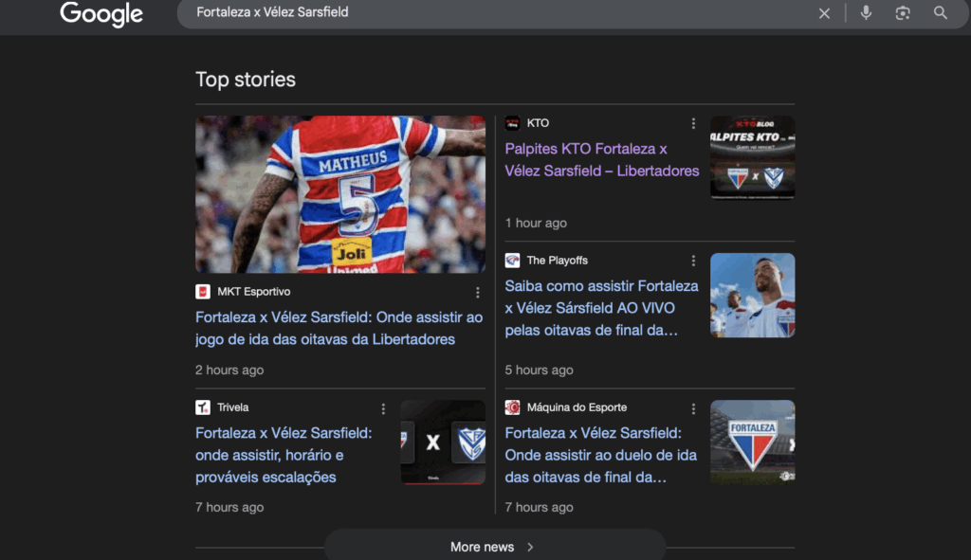Open options menu for MKT Esportivo story
This screenshot has height=560, width=971.
coord(478,293)
